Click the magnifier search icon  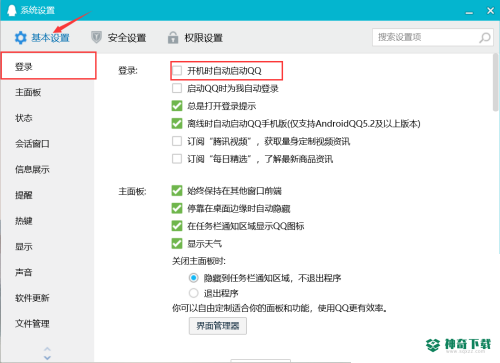point(485,37)
